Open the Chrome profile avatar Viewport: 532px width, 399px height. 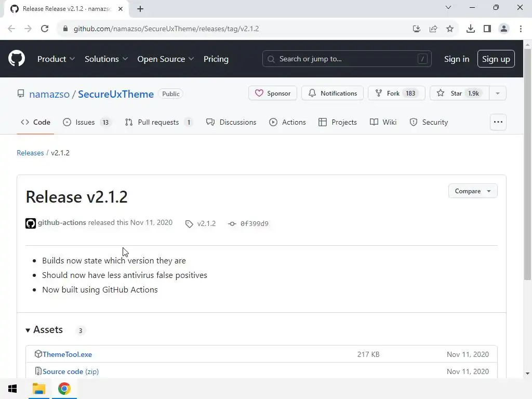504,29
